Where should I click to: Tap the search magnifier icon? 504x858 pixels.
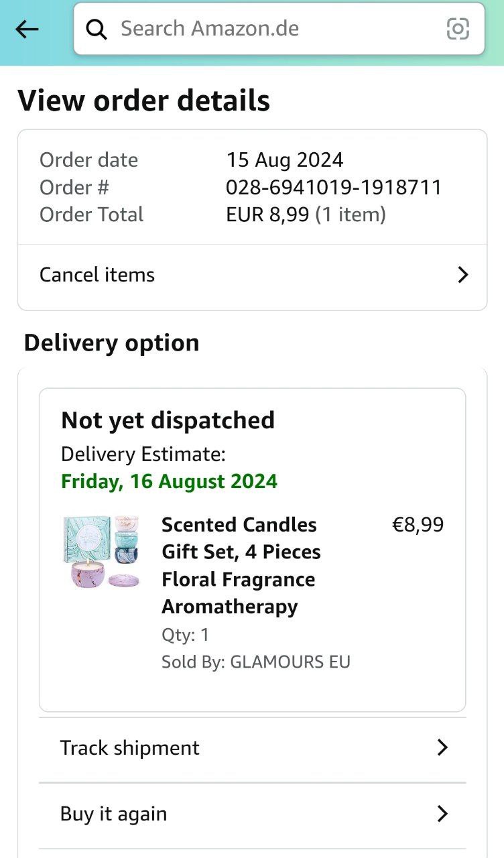pyautogui.click(x=97, y=29)
